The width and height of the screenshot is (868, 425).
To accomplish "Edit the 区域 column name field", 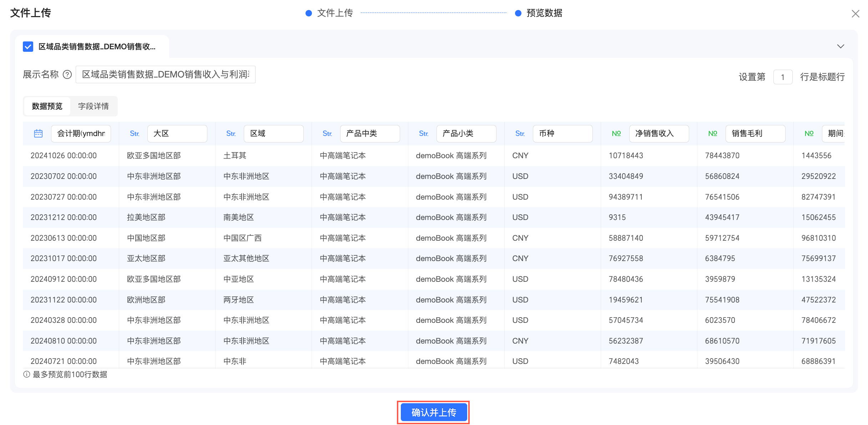I will 274,134.
